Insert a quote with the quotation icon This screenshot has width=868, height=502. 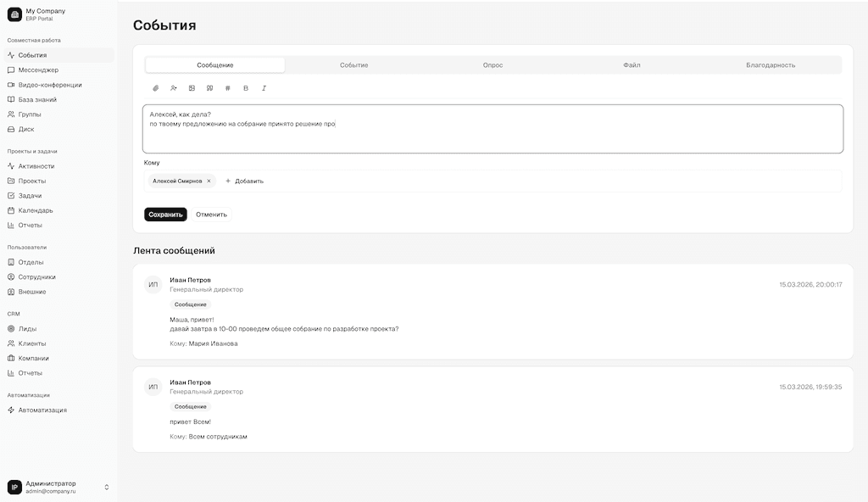tap(210, 88)
